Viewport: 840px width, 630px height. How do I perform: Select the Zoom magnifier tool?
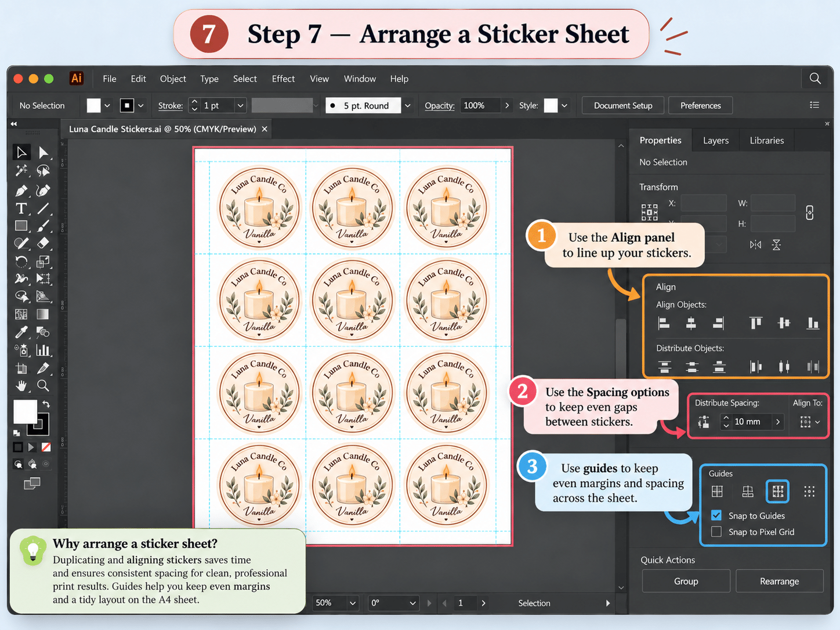[43, 386]
